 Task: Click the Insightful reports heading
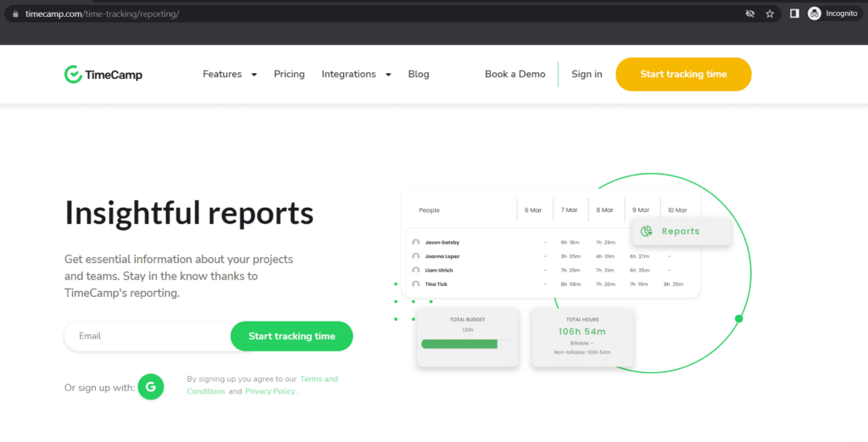click(x=189, y=213)
